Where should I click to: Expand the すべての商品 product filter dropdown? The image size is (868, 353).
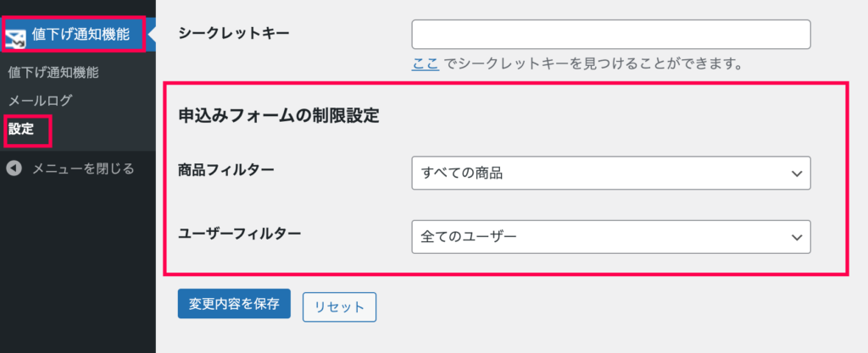click(611, 174)
